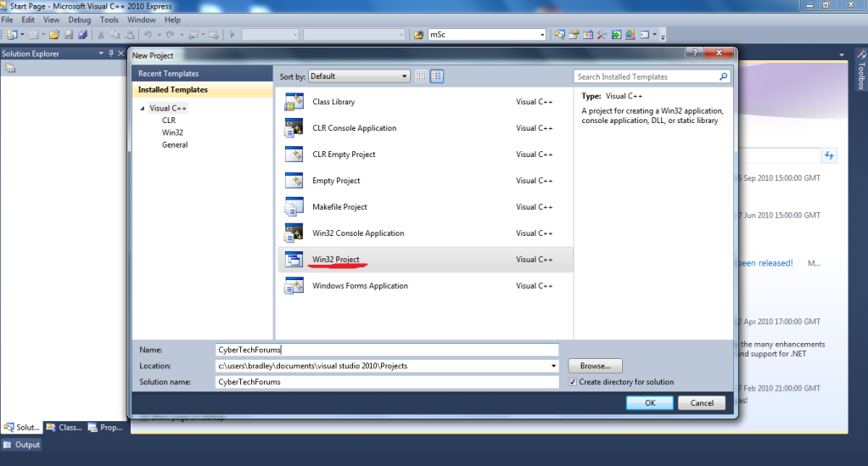Open the Sort by dropdown

click(358, 76)
